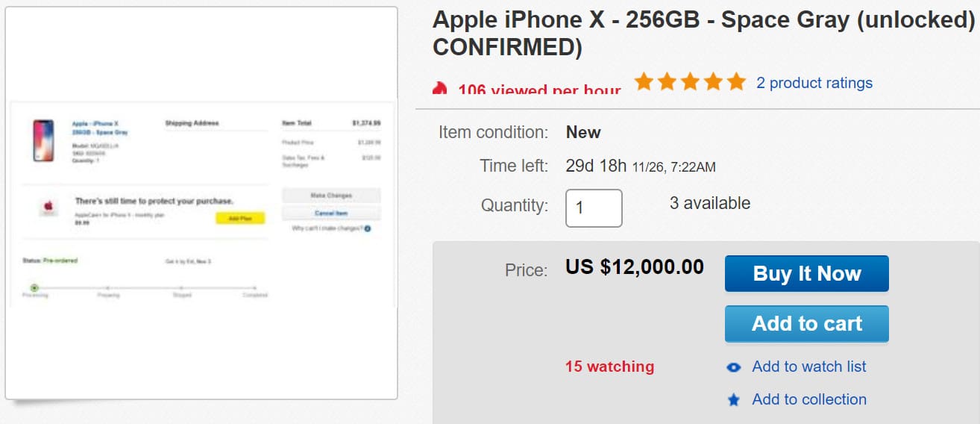The image size is (980, 424).
Task: Choose the Add to collection link
Action: 808,399
